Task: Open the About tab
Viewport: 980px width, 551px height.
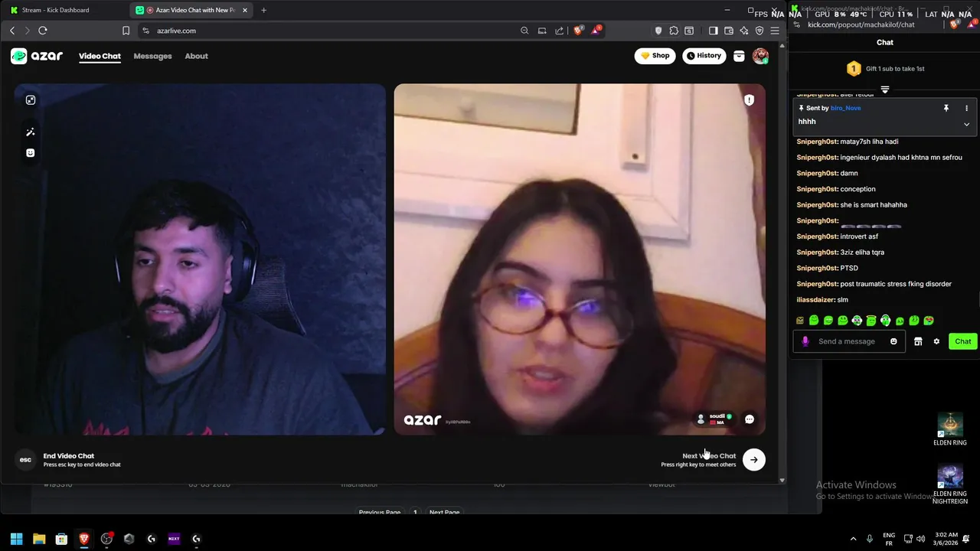Action: (196, 56)
